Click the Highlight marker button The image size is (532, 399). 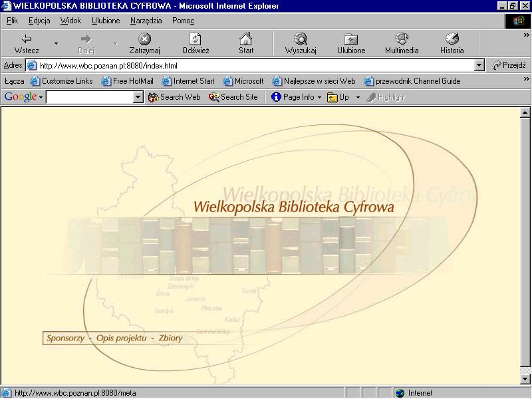point(386,97)
